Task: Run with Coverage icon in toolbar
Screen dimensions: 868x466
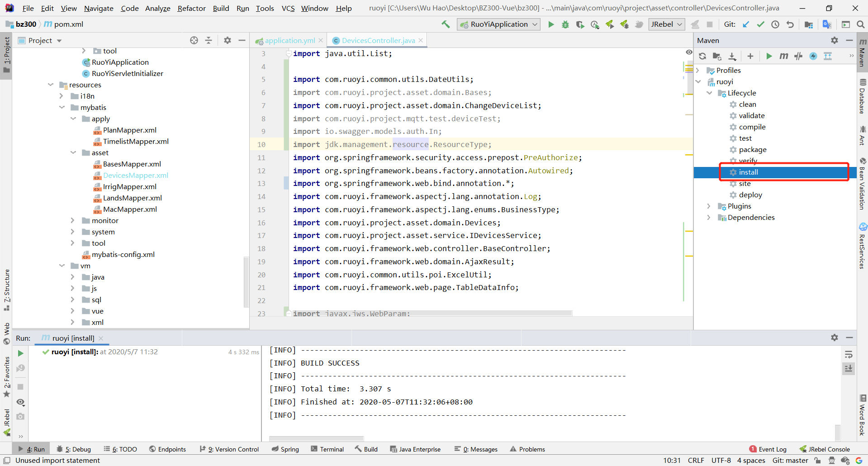Action: [580, 24]
